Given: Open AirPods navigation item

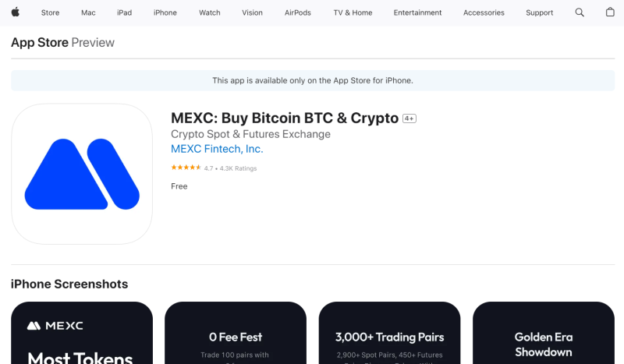Looking at the screenshot, I should [298, 12].
